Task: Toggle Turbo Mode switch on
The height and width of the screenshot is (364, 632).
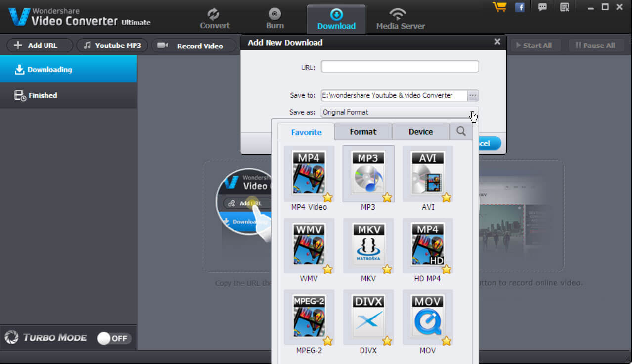Action: click(114, 338)
